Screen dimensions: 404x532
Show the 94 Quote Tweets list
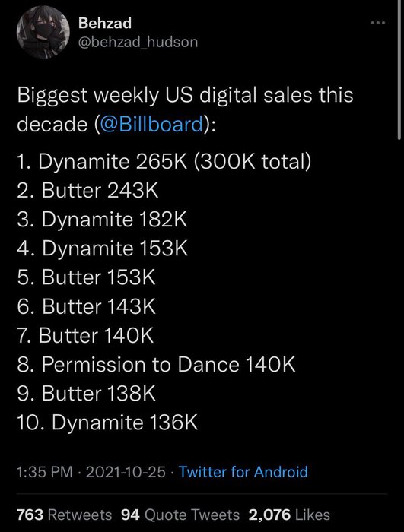click(x=180, y=515)
